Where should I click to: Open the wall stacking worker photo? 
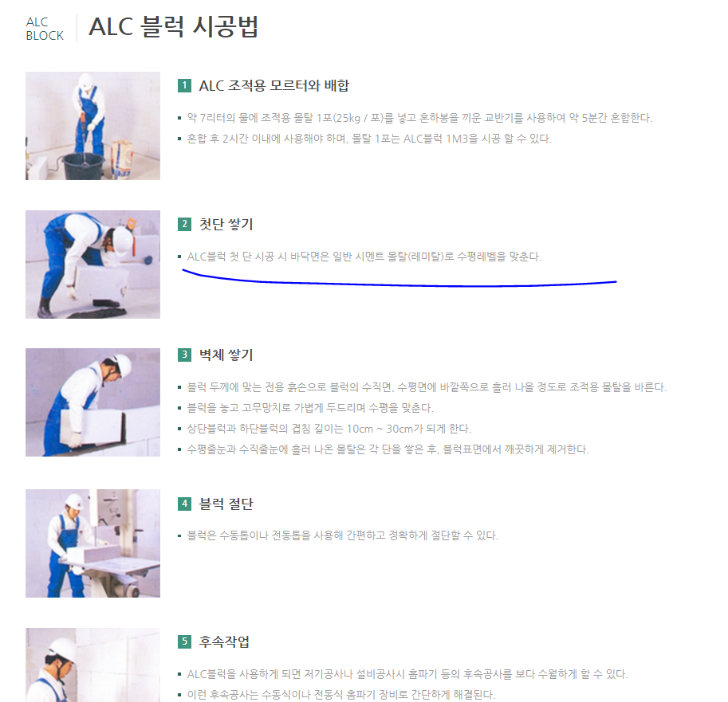92,402
